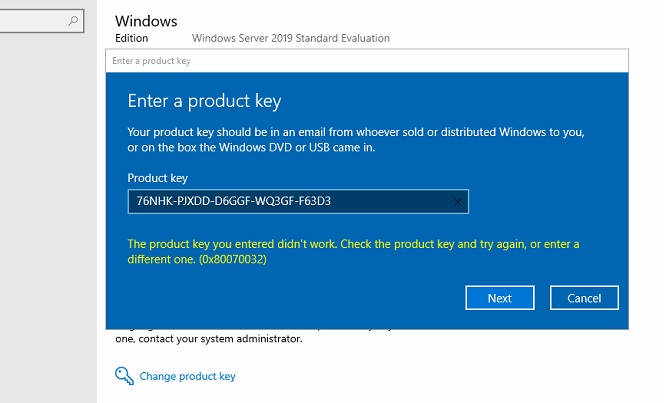Open the Change product key link
The height and width of the screenshot is (403, 664).
coord(187,377)
